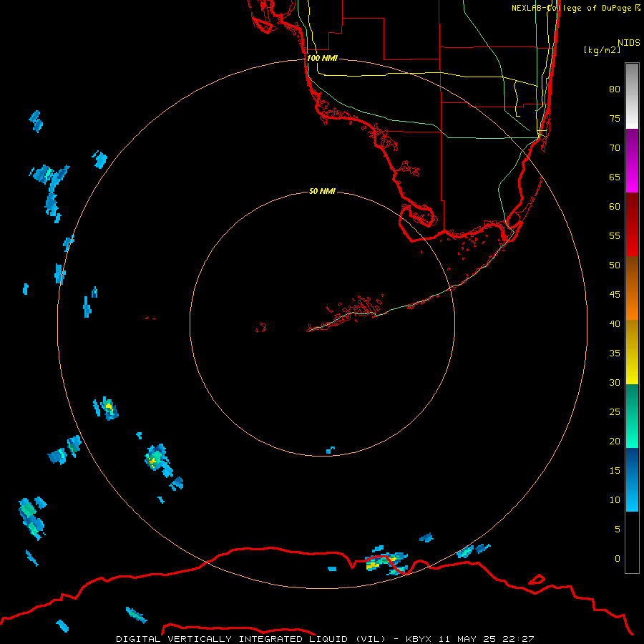Pick the orange-brown segment of the color scale

[x=632, y=288]
